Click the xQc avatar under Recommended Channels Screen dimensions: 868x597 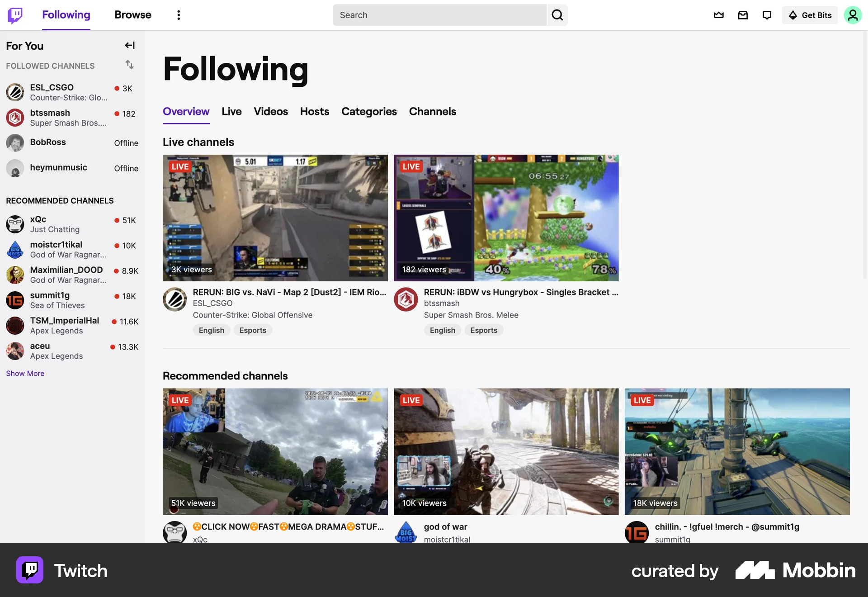pyautogui.click(x=15, y=224)
